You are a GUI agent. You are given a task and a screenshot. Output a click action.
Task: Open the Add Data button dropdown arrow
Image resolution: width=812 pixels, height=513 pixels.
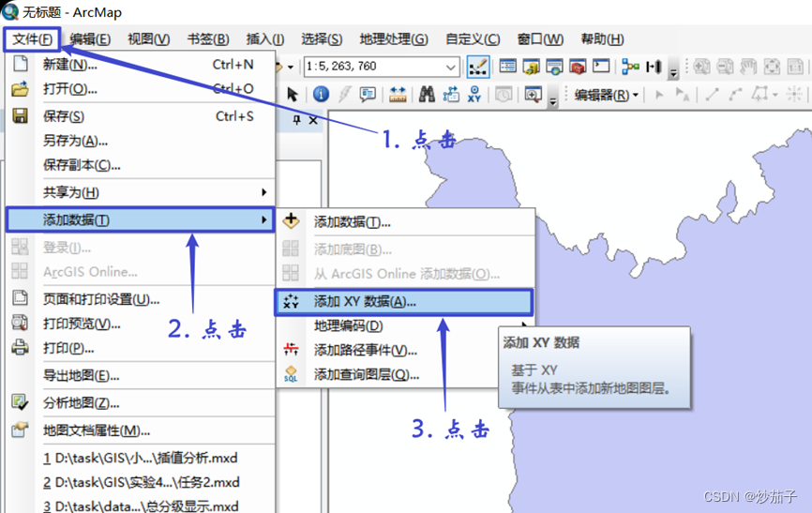291,67
